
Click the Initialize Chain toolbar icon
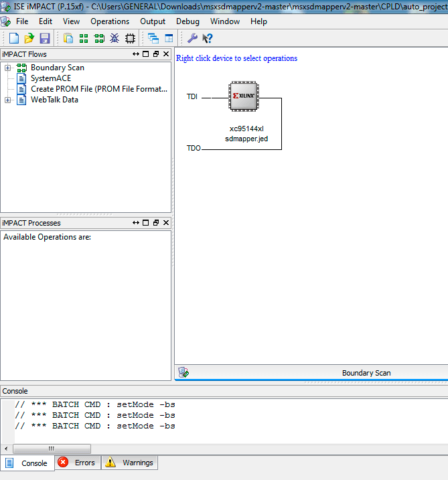(x=84, y=38)
